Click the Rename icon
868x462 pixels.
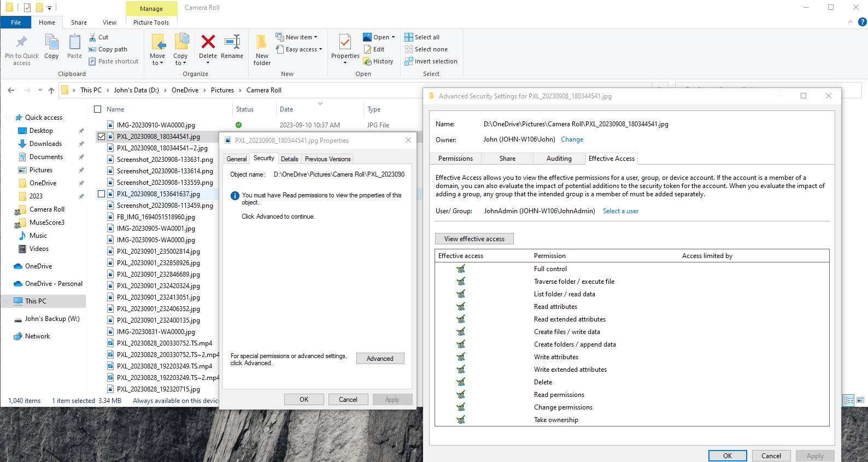232,42
